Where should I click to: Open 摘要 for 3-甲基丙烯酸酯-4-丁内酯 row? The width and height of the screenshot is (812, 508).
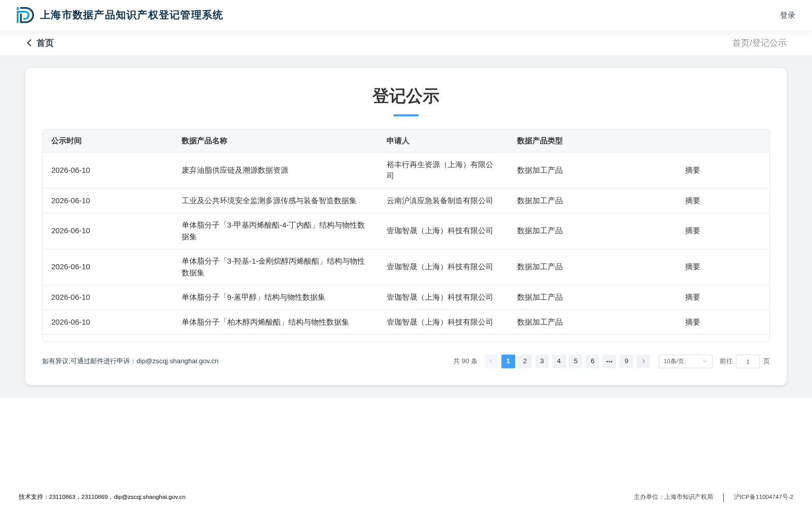coord(693,231)
